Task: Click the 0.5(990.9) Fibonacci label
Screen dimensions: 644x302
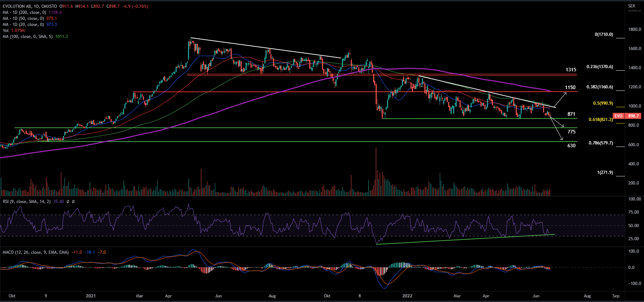Action: coord(603,103)
